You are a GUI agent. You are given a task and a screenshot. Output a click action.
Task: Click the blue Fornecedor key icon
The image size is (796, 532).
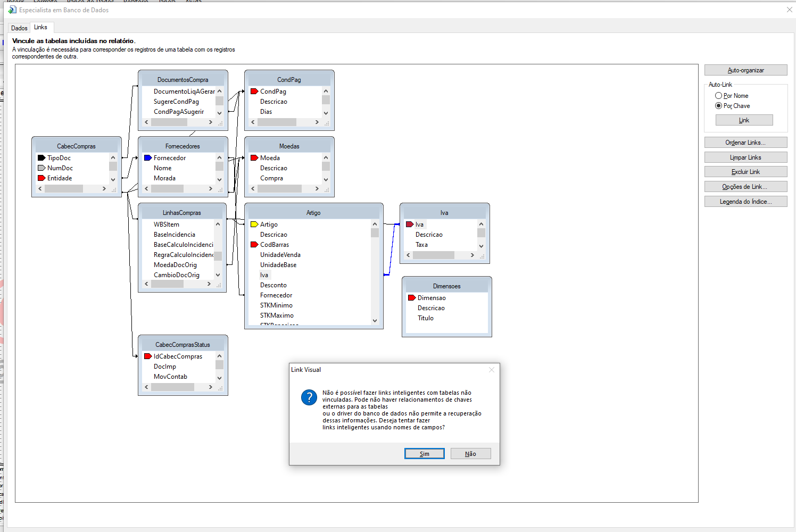tap(148, 158)
